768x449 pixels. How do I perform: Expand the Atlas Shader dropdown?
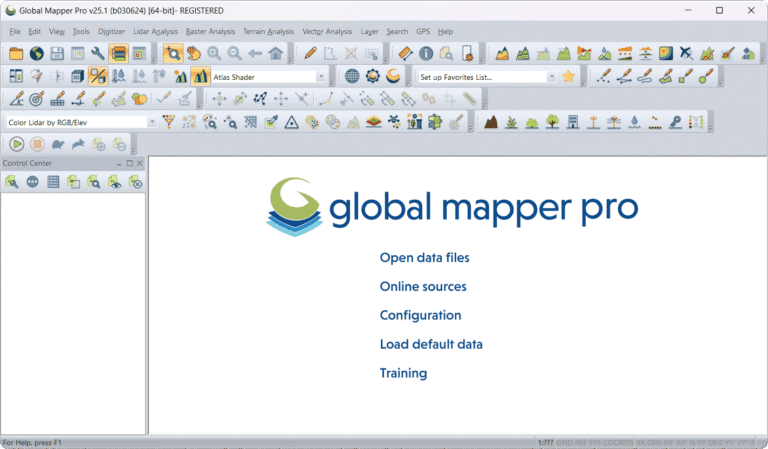tap(321, 77)
